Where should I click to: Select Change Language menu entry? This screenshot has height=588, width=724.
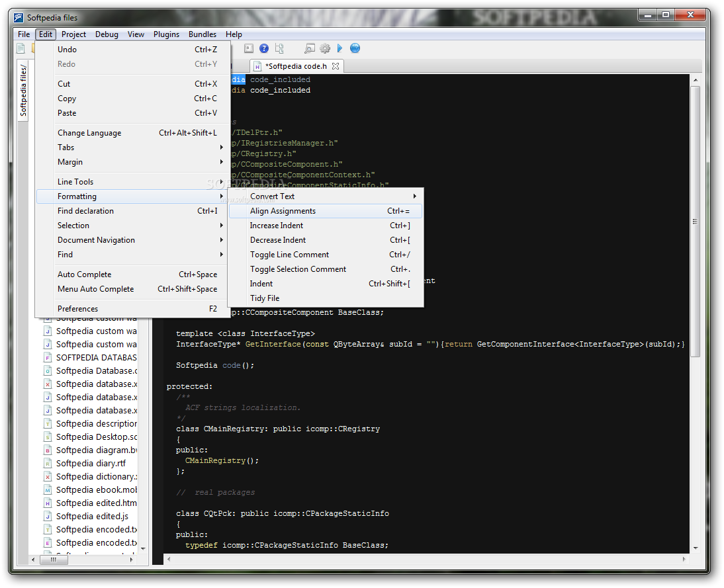(x=133, y=133)
